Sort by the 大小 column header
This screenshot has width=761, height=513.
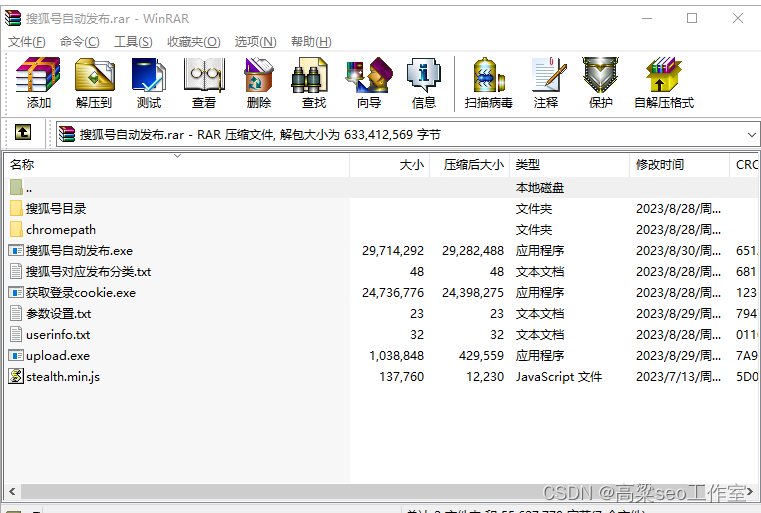pyautogui.click(x=390, y=165)
